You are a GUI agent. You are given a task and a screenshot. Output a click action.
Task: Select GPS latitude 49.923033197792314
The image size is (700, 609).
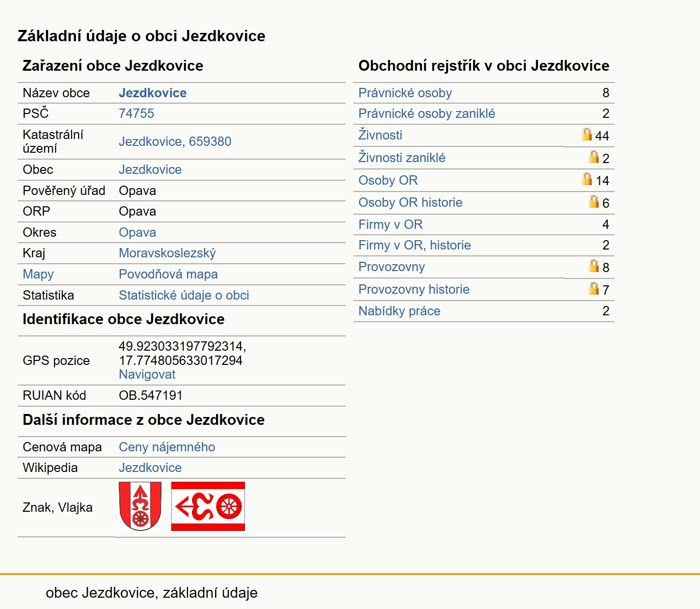tap(183, 346)
